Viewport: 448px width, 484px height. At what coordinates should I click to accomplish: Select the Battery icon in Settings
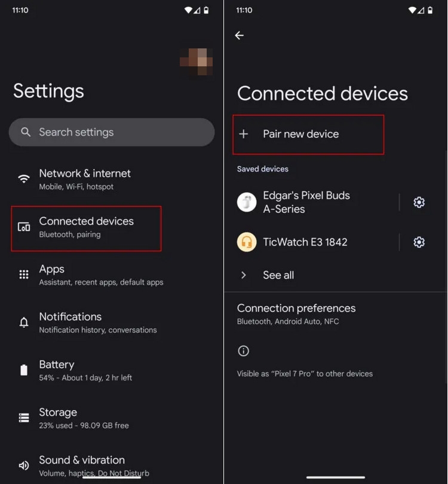coord(23,370)
